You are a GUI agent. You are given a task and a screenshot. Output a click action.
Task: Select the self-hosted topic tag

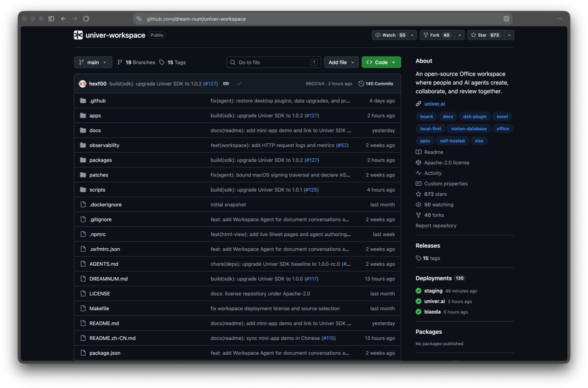(452, 141)
